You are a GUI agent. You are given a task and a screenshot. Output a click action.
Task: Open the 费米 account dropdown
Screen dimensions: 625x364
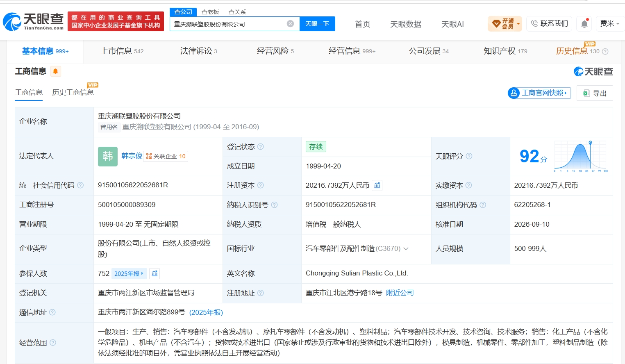click(609, 24)
